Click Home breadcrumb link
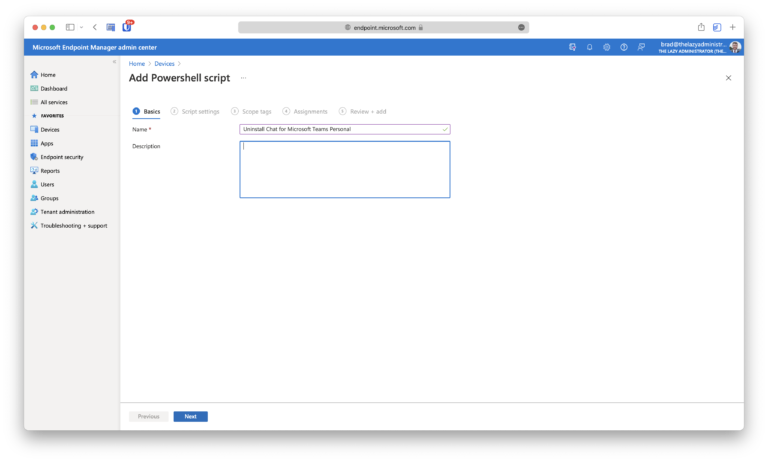Image resolution: width=768 pixels, height=462 pixels. coord(137,64)
